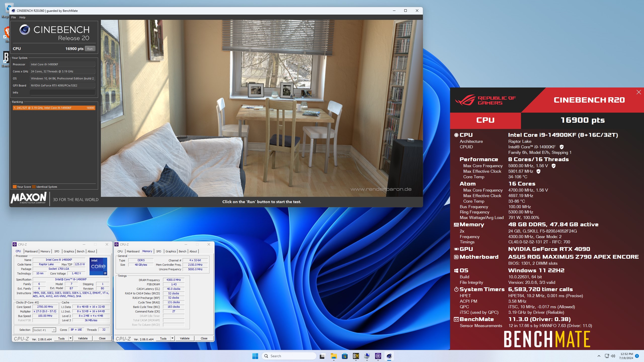Switch to Graphics tab in first CPU-Z window
This screenshot has height=362, width=644.
(69, 251)
